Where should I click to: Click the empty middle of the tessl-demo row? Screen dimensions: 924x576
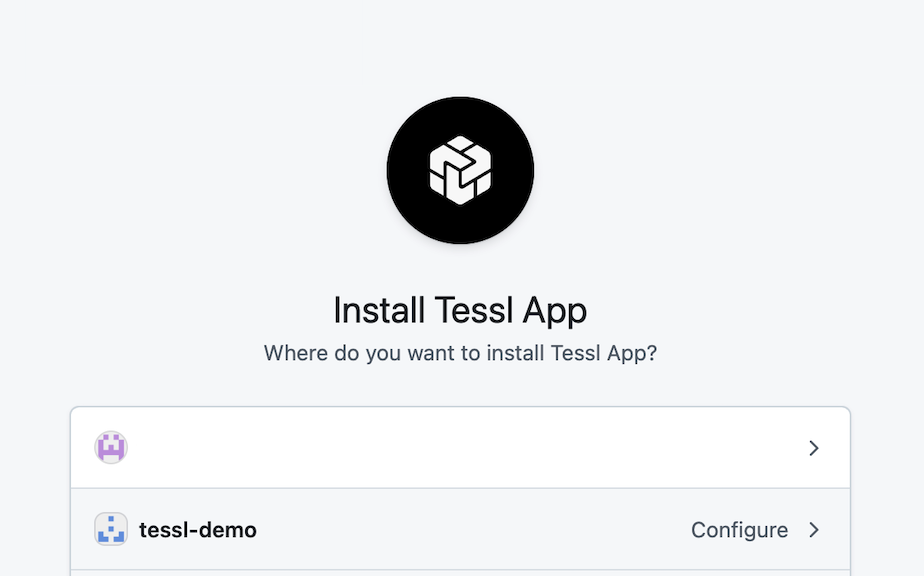coord(470,530)
